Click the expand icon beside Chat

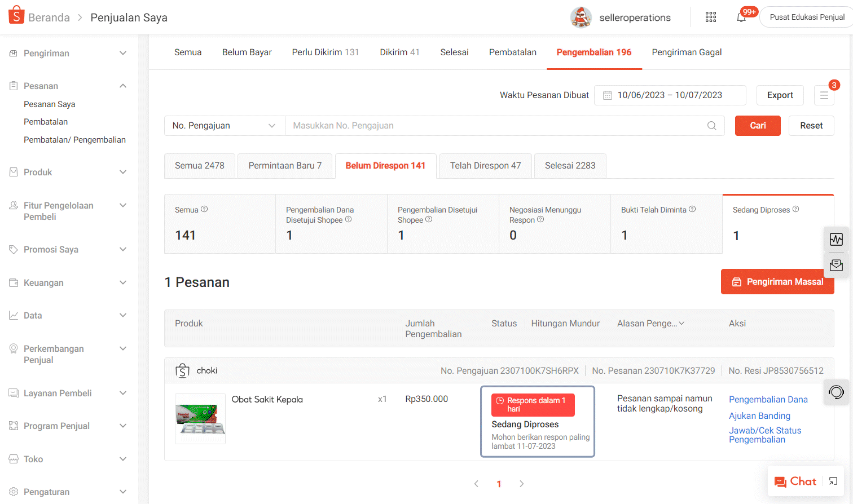click(x=834, y=481)
